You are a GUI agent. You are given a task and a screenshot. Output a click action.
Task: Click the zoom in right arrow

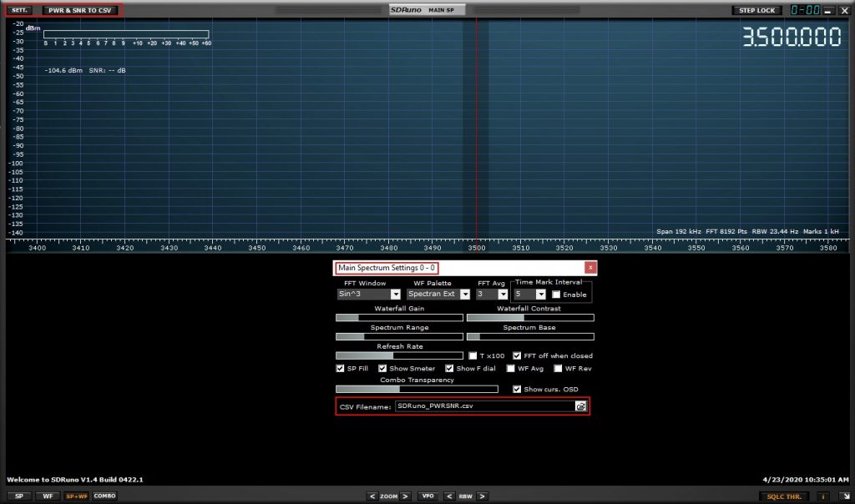pyautogui.click(x=406, y=496)
